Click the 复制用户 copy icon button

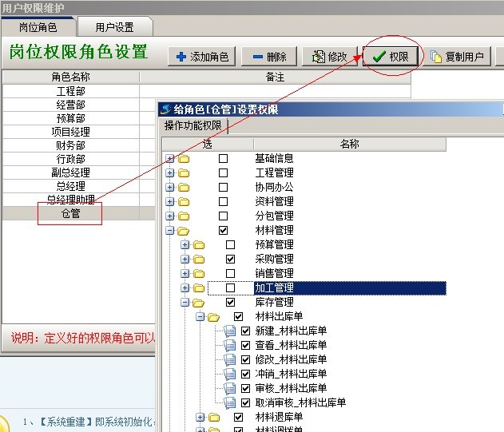click(x=458, y=57)
